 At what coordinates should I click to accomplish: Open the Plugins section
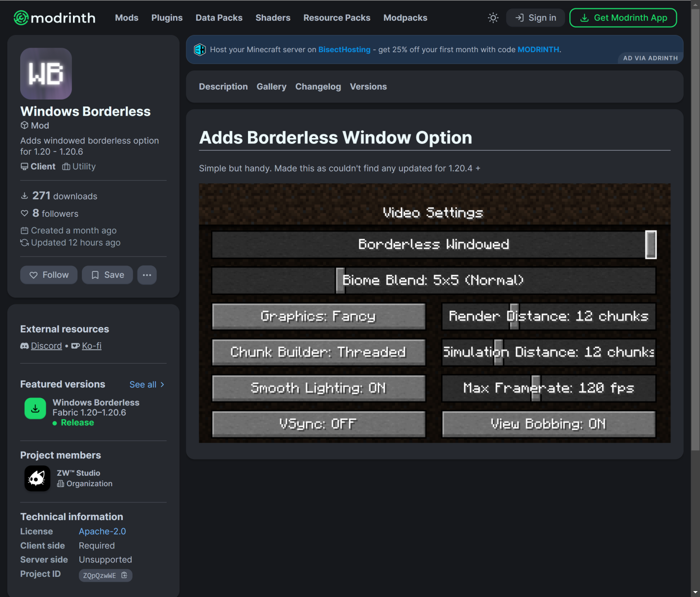167,18
